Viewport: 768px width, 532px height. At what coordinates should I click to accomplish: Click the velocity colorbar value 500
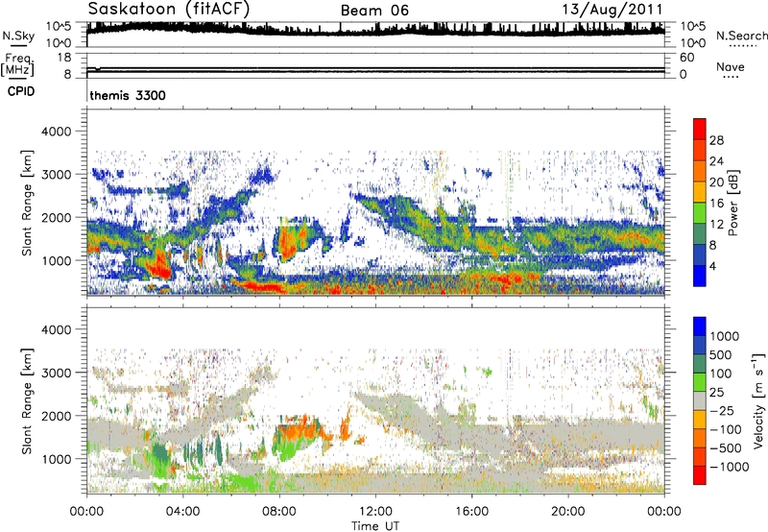pyautogui.click(x=722, y=354)
